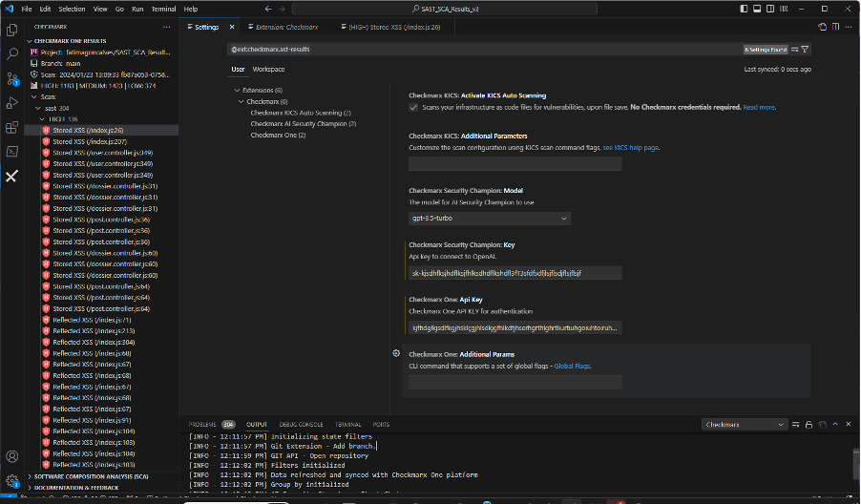
Task: Go forward using title bar arrow
Action: (x=282, y=9)
